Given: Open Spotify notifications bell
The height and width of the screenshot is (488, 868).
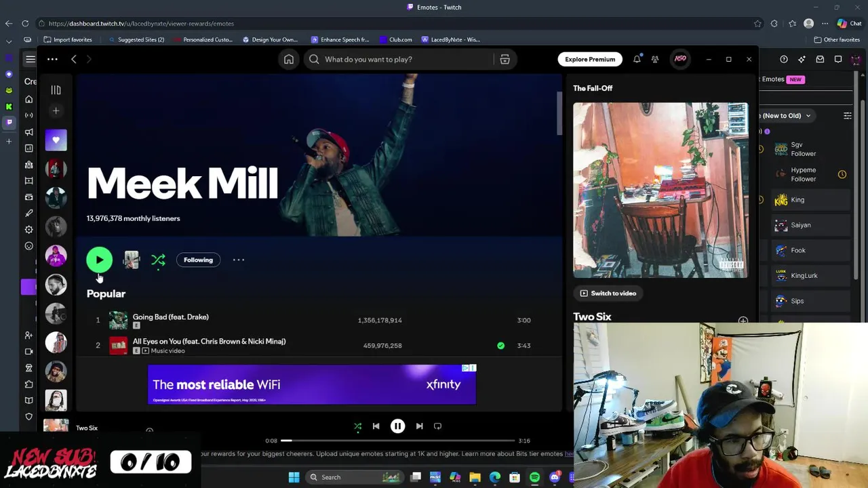Looking at the screenshot, I should pyautogui.click(x=637, y=60).
